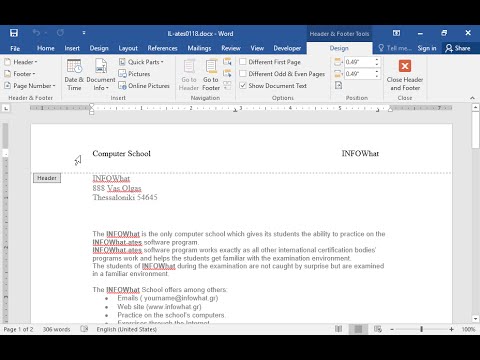480x360 pixels.
Task: Click the Tell me search box
Action: pyautogui.click(x=395, y=48)
